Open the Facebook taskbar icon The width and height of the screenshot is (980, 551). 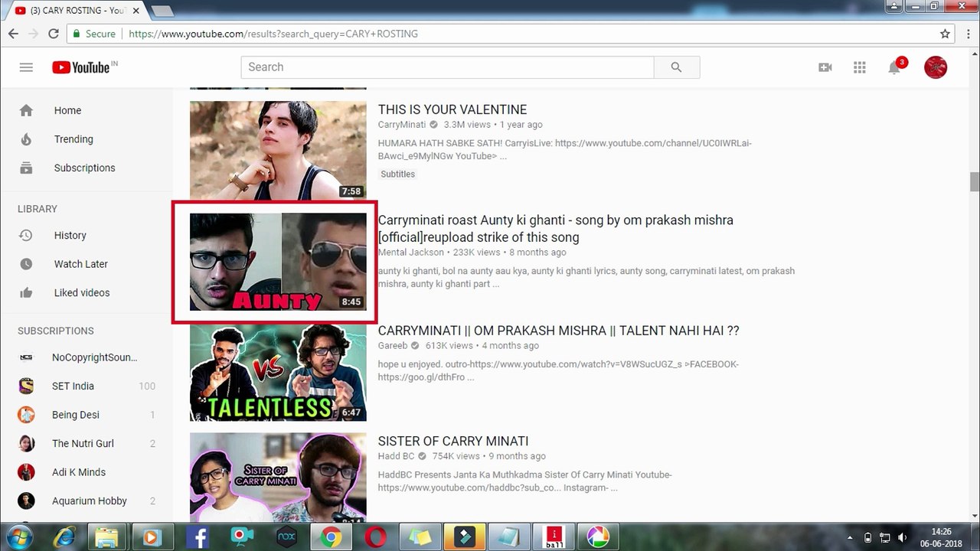[x=197, y=536]
